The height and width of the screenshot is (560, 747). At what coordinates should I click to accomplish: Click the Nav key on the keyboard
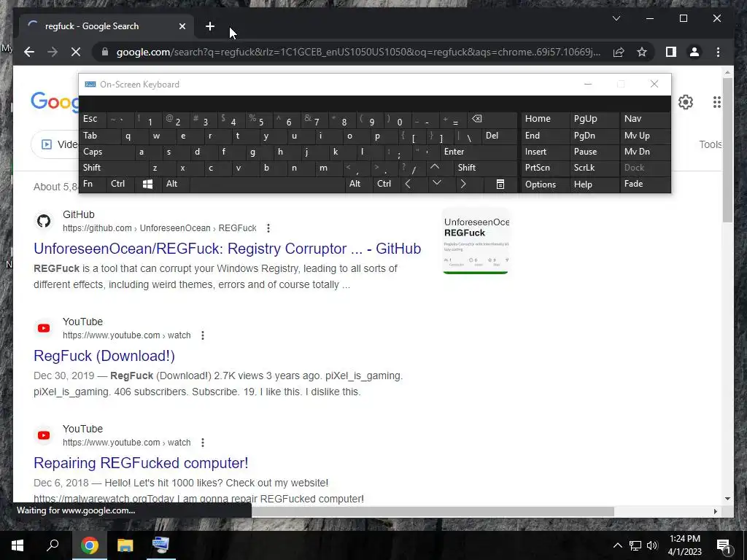point(645,119)
